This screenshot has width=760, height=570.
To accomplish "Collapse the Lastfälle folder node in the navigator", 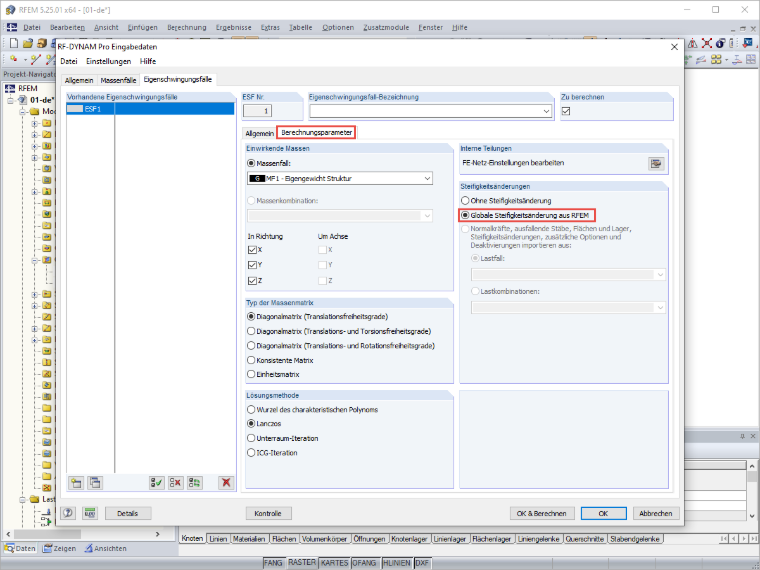I will (x=22, y=499).
